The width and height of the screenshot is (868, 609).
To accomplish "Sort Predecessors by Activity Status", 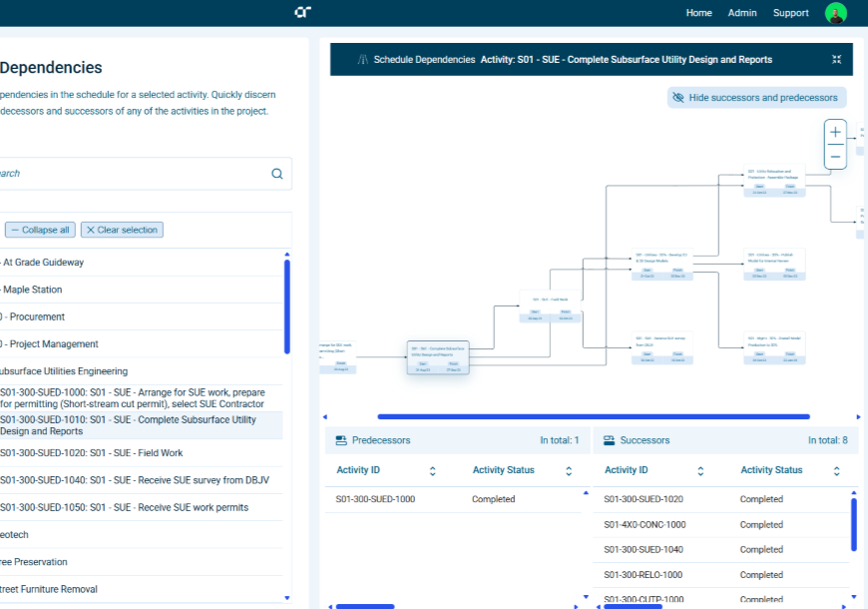I will pyautogui.click(x=569, y=470).
